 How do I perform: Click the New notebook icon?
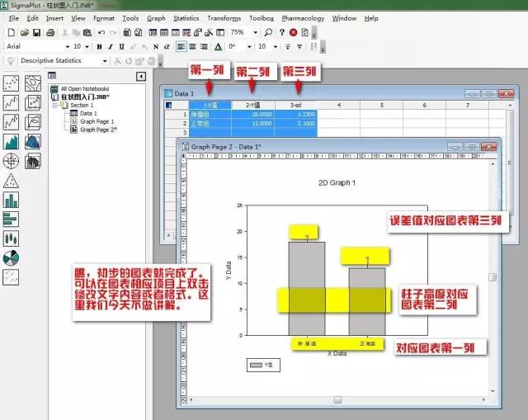click(11, 32)
